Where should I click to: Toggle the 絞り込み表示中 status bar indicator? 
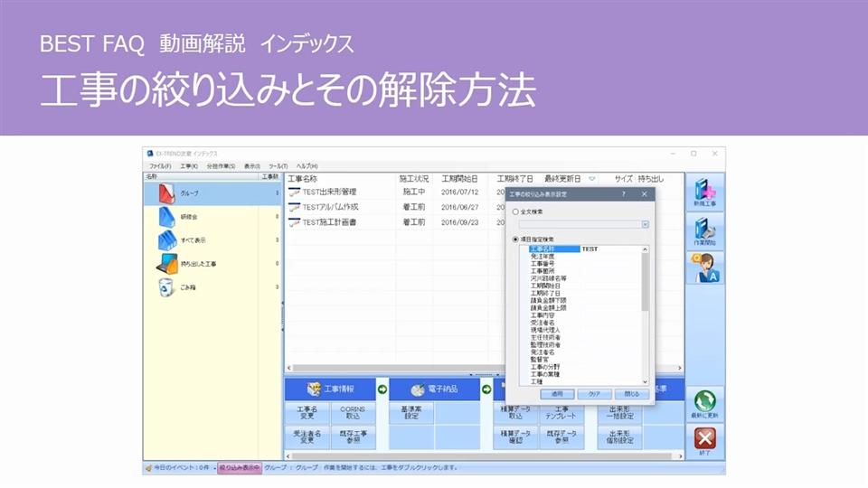(x=239, y=468)
